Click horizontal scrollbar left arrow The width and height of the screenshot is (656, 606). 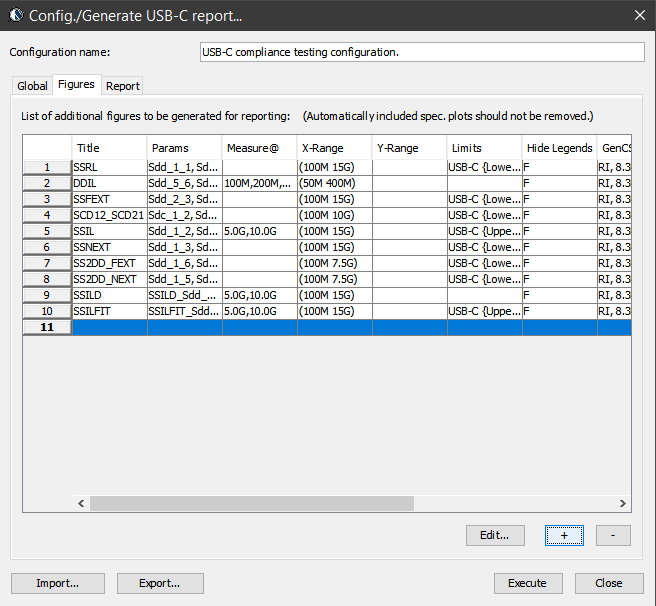tap(31, 504)
